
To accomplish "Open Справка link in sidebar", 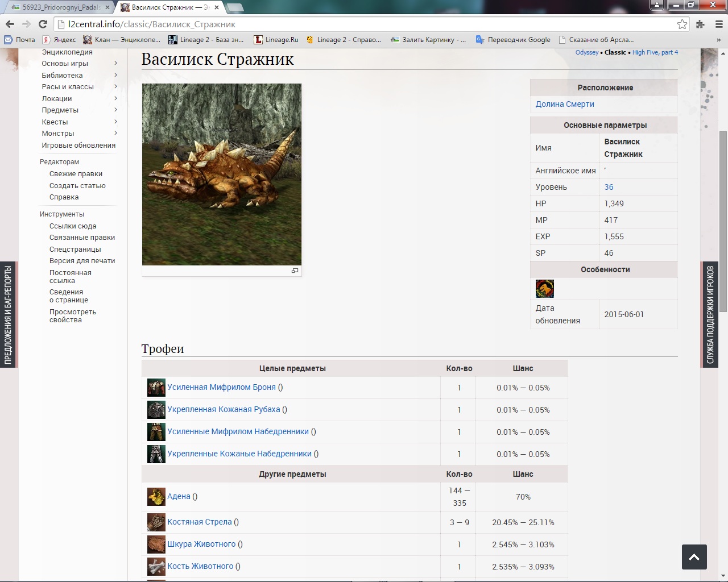I will 64,197.
